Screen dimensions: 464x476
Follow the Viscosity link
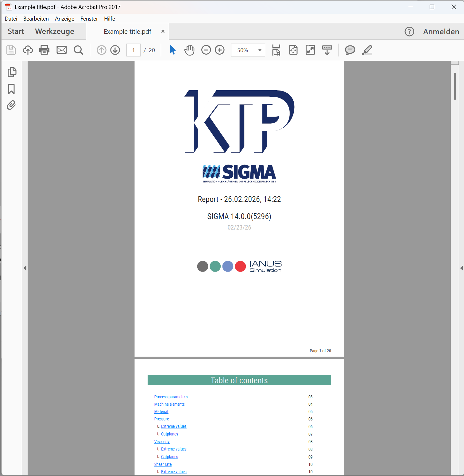tap(162, 442)
